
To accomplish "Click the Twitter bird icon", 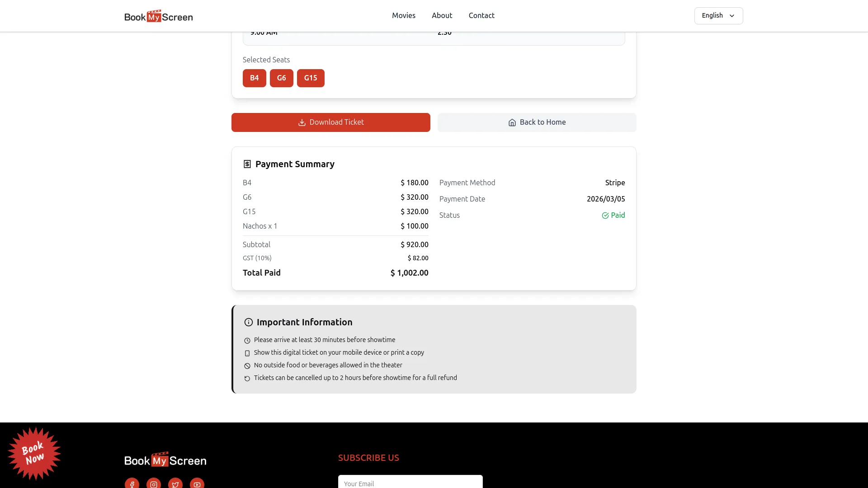I will click(175, 484).
